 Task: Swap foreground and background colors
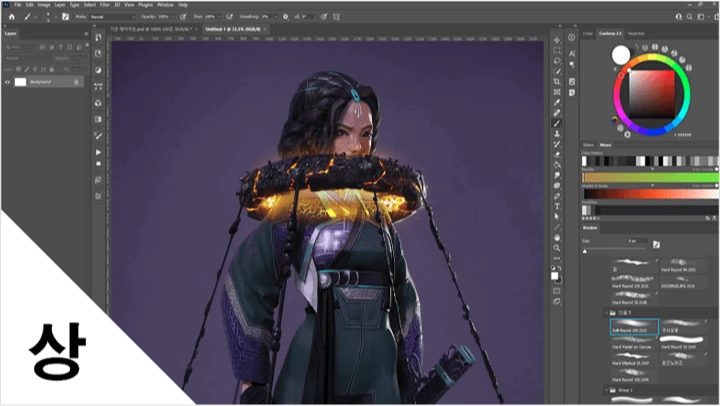[559, 268]
